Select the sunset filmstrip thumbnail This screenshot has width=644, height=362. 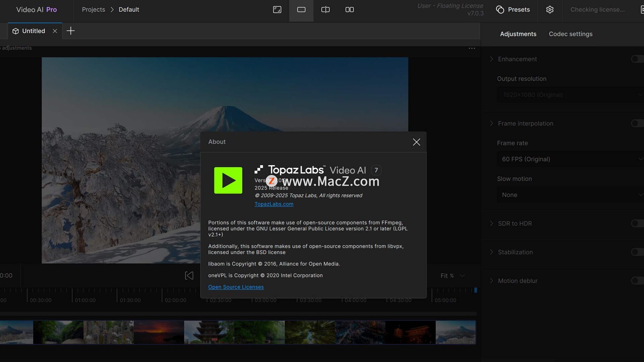click(x=159, y=332)
